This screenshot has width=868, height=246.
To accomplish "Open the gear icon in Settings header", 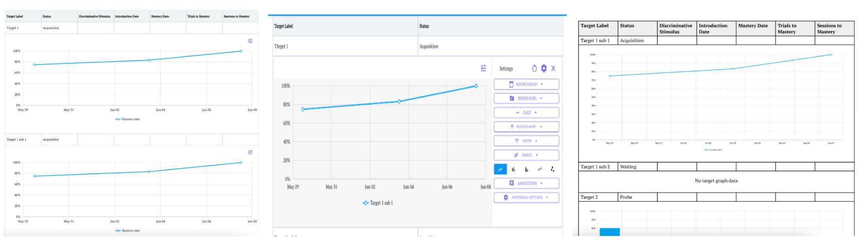I will tap(544, 68).
